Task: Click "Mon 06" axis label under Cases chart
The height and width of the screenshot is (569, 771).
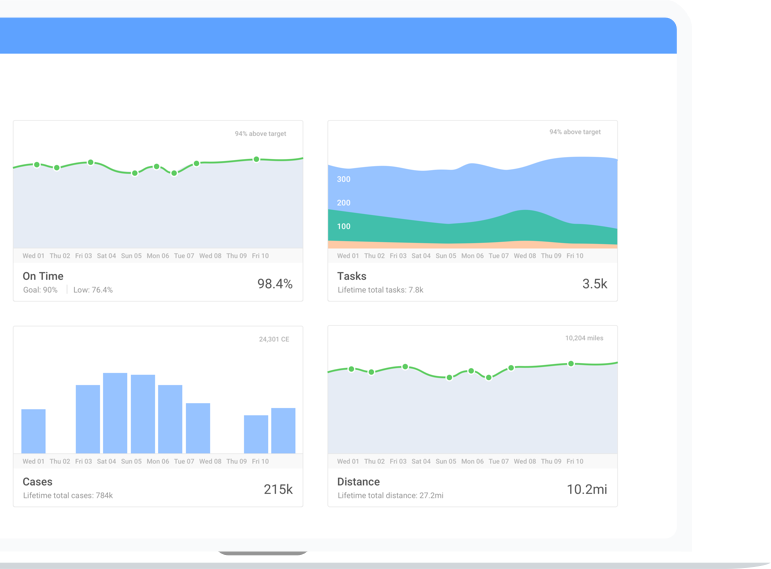Action: [x=157, y=461]
